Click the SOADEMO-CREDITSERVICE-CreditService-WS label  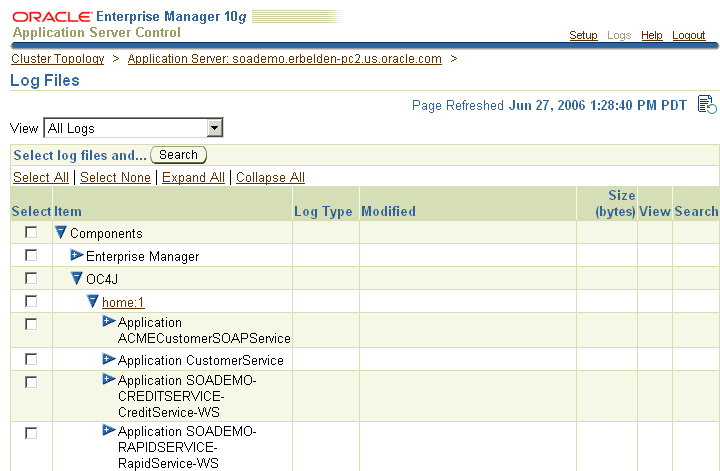point(187,396)
